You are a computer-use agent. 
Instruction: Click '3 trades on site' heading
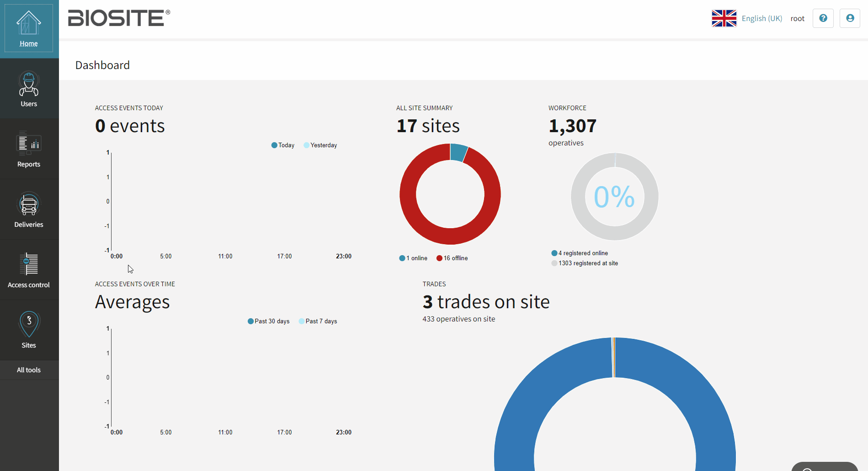point(486,302)
